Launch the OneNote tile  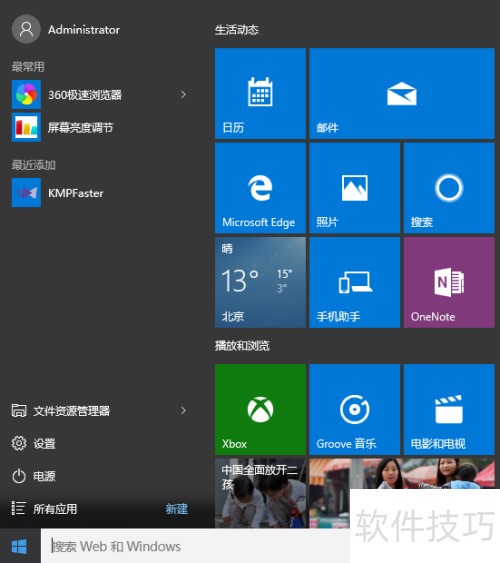point(449,282)
